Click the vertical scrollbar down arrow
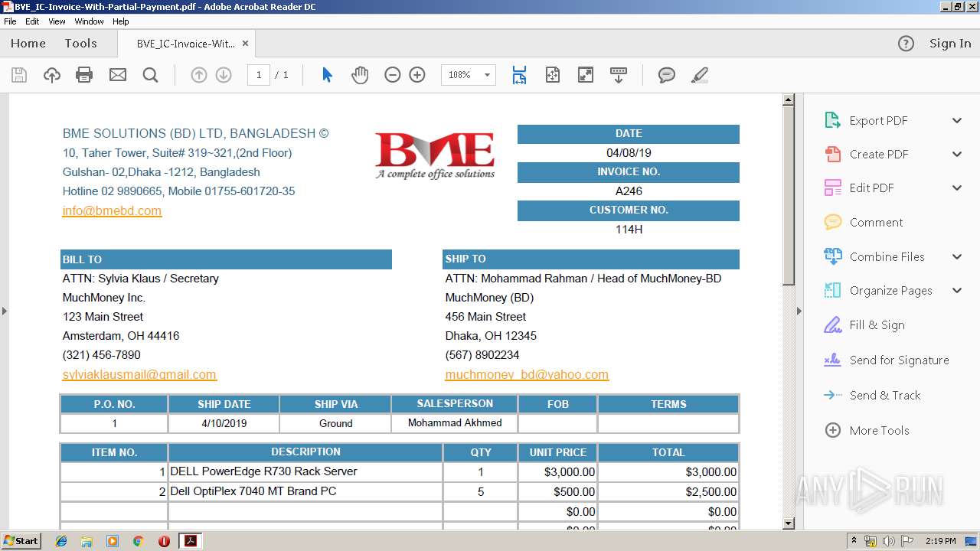 click(x=789, y=523)
